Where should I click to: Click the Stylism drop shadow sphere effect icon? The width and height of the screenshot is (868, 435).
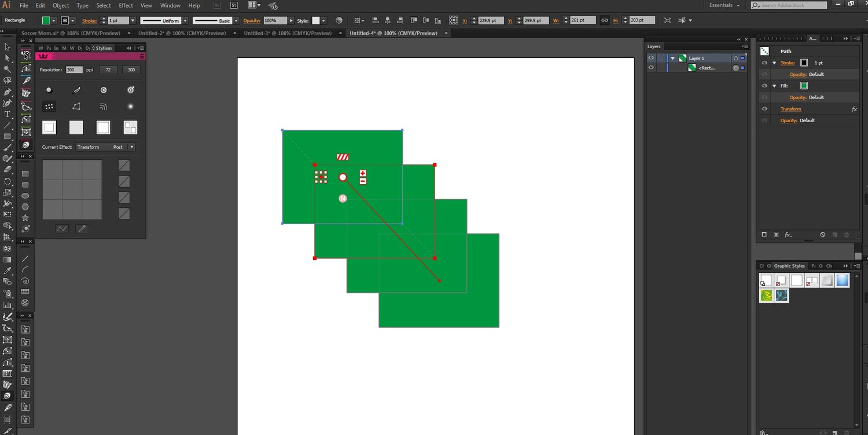pos(49,90)
